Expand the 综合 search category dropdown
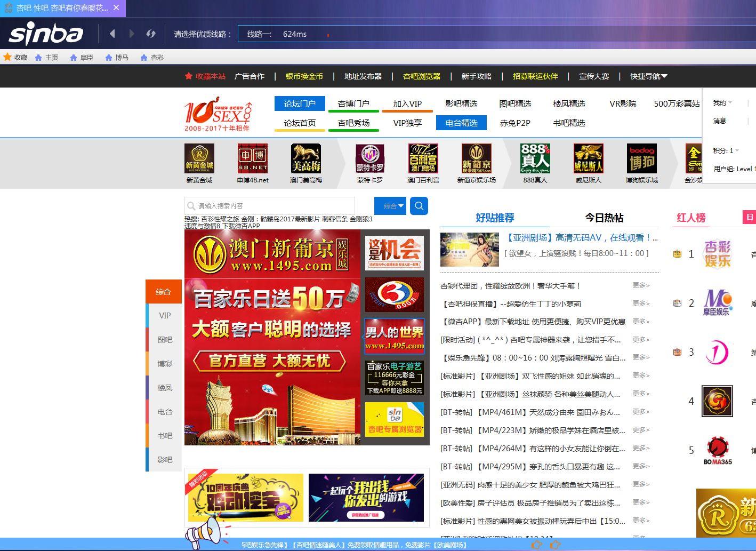Screen dimensions: 756x551 coord(390,206)
